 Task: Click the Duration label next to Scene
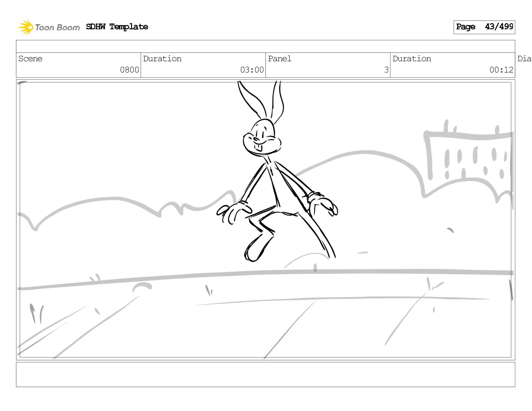(162, 59)
